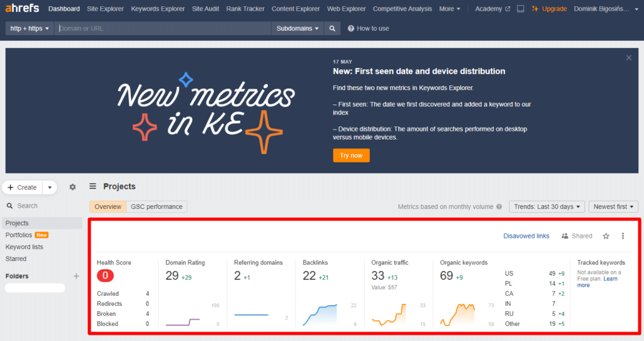The image size is (644, 341).
Task: Click the Ahrefs logo
Action: [23, 8]
